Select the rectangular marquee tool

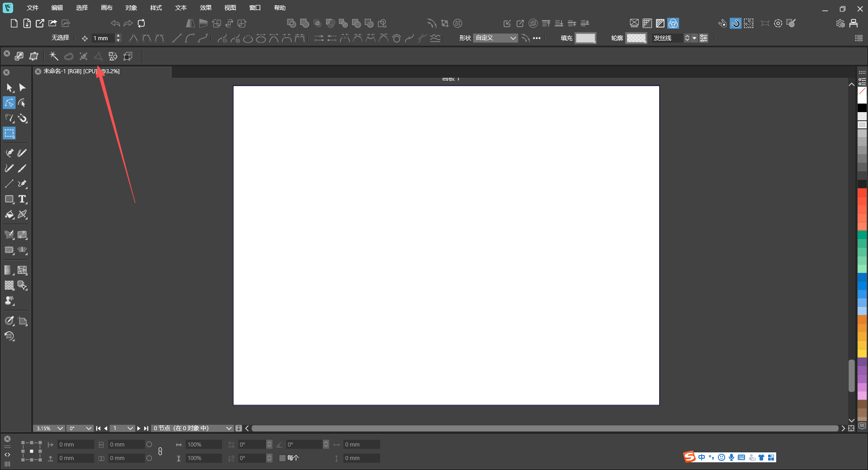pyautogui.click(x=9, y=133)
